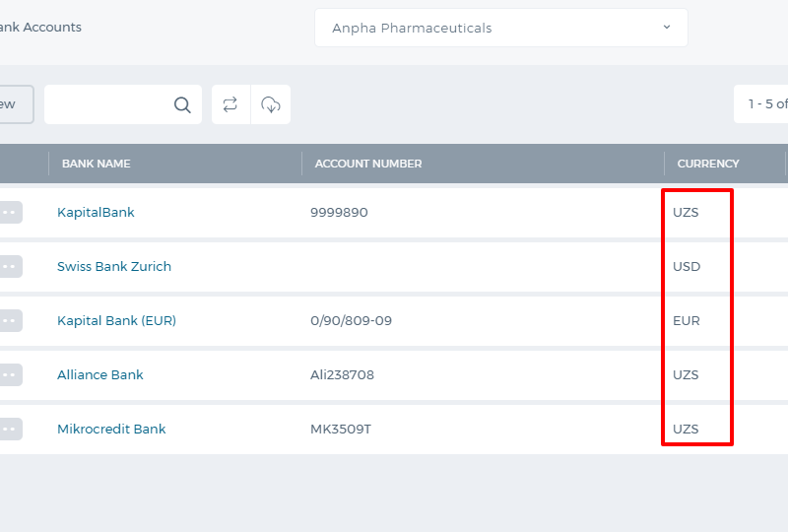The height and width of the screenshot is (532, 788).
Task: Open the Swiss Bank Zurich account link
Action: [114, 267]
